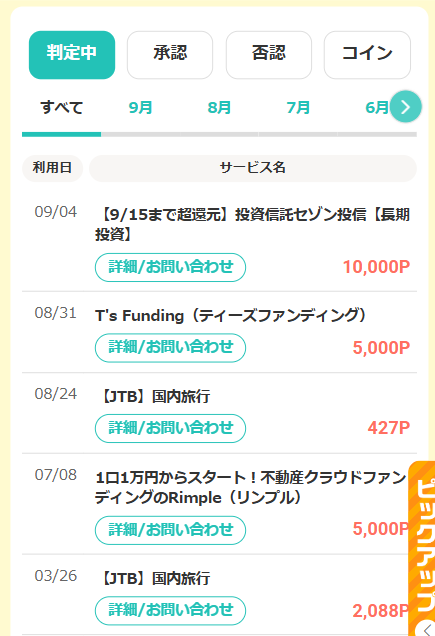Switch to the コイン tab
The image size is (435, 636).
coord(367,55)
